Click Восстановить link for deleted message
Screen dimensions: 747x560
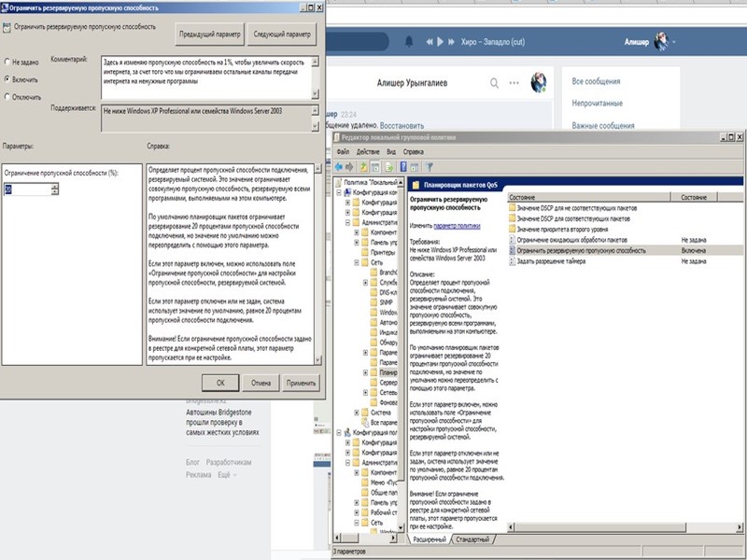pyautogui.click(x=402, y=126)
